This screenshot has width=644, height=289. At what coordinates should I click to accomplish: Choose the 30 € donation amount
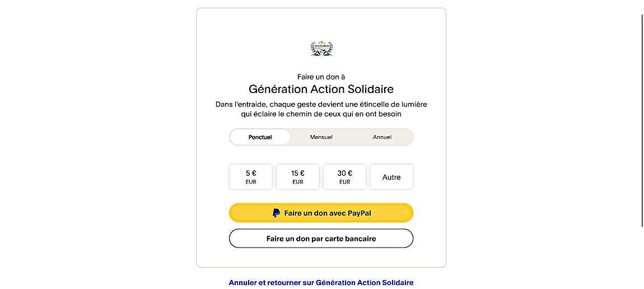pos(345,177)
